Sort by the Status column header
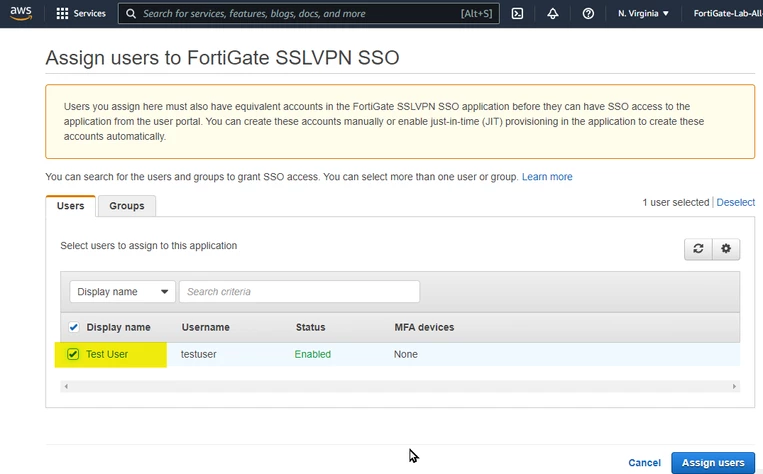 pyautogui.click(x=310, y=327)
